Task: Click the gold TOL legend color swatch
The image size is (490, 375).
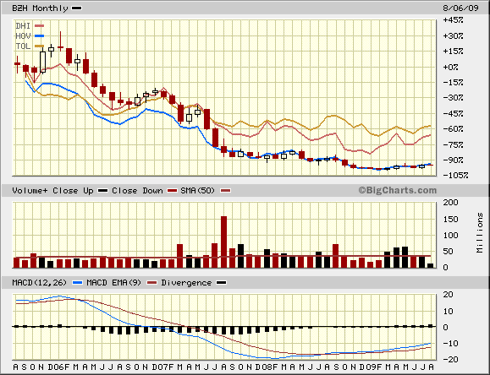Action: coord(39,46)
